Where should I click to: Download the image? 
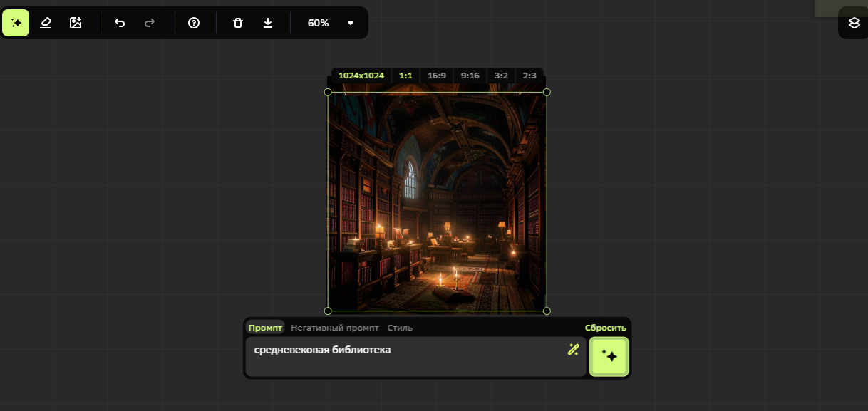pos(268,23)
